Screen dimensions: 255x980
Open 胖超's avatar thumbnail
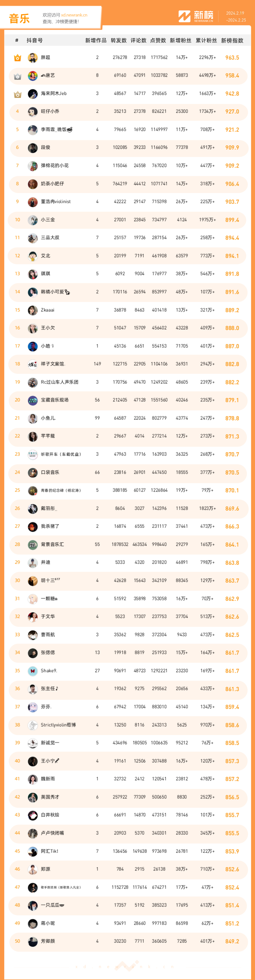pos(33,58)
